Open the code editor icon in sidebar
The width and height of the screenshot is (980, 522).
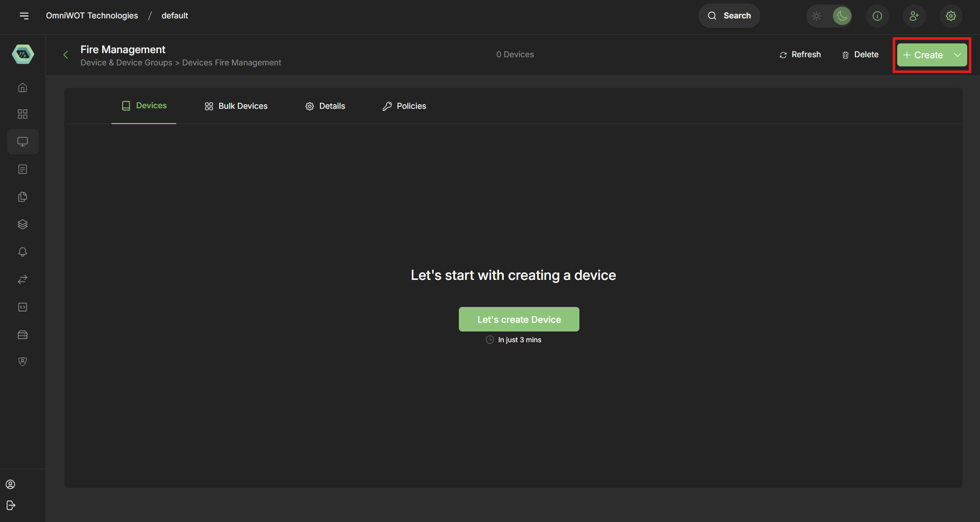22,307
